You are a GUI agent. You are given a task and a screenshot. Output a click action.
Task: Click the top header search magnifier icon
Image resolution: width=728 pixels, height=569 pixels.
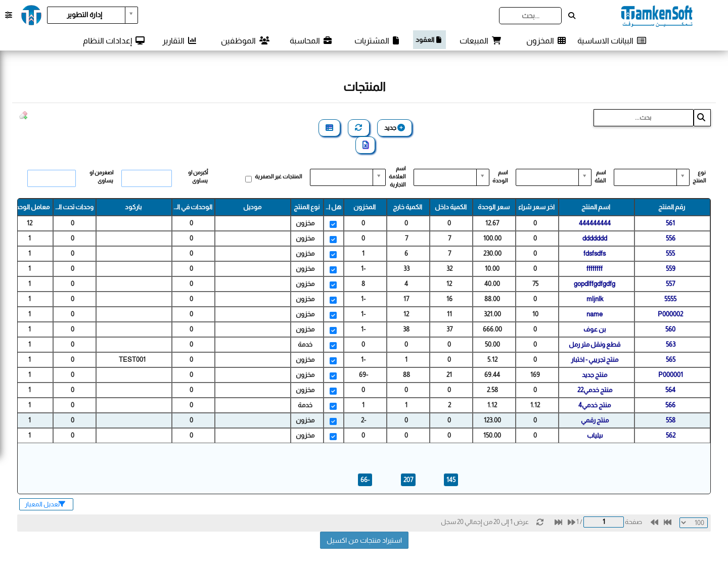click(x=572, y=16)
